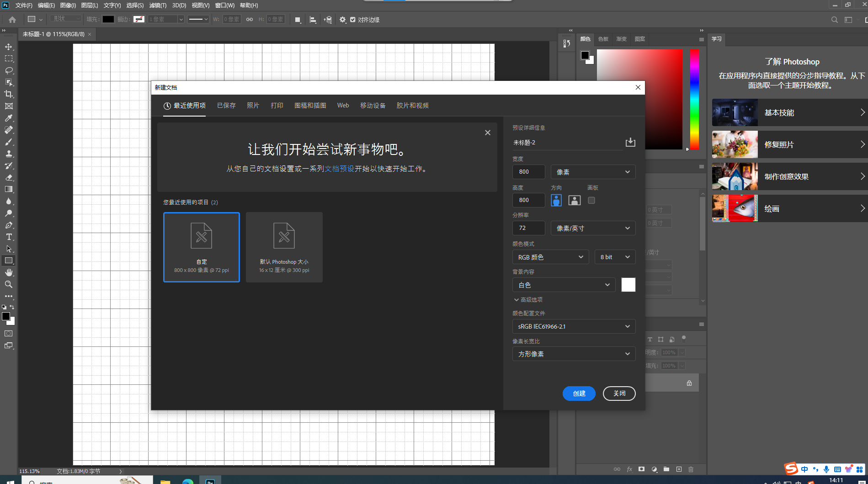The width and height of the screenshot is (868, 484).
Task: Select the 默认 Photoshop 大小 preset
Action: pos(284,247)
